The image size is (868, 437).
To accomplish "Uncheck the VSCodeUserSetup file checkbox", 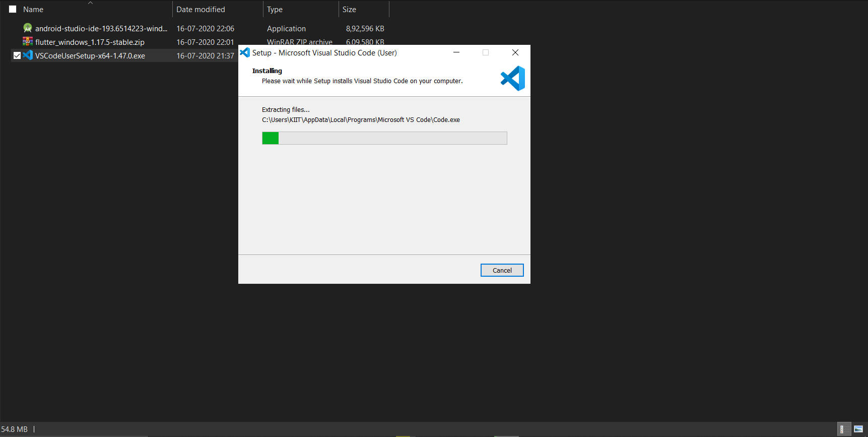I will [x=17, y=55].
